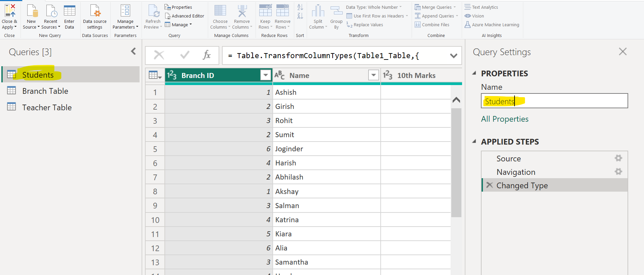The width and height of the screenshot is (644, 275).
Task: Collapse the APPLIED STEPS section
Action: coord(474,142)
